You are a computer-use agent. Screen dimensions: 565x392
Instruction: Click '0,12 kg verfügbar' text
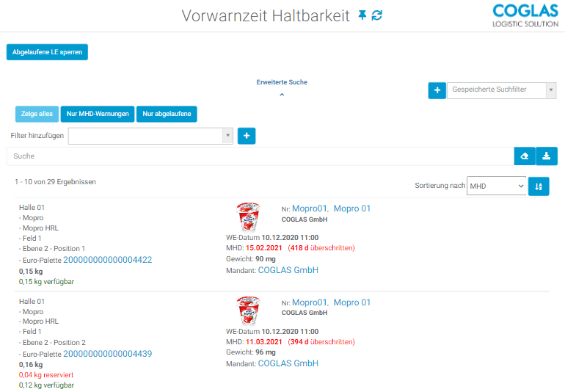[x=46, y=385]
